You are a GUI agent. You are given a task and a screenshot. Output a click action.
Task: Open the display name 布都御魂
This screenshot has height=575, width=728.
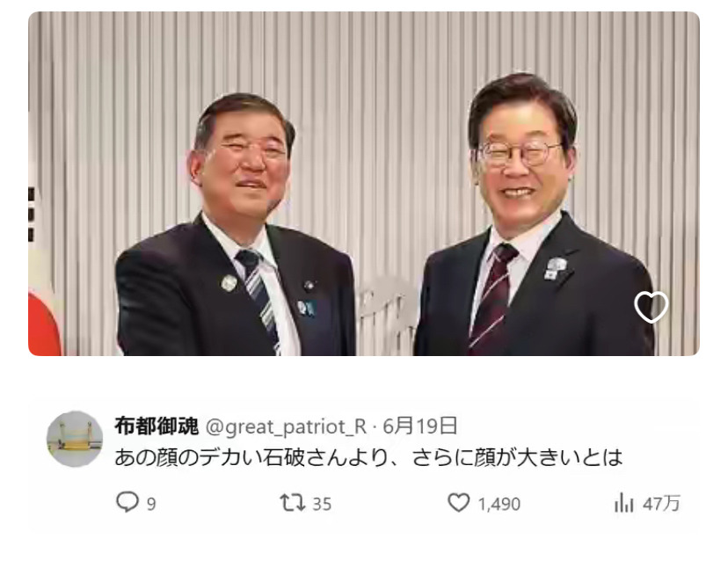[x=157, y=426]
